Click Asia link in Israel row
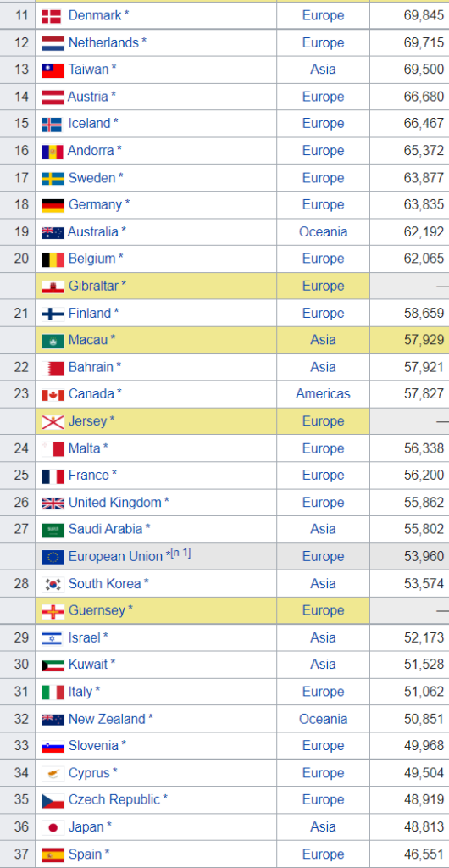Viewport: 449px width, 868px height. [324, 637]
